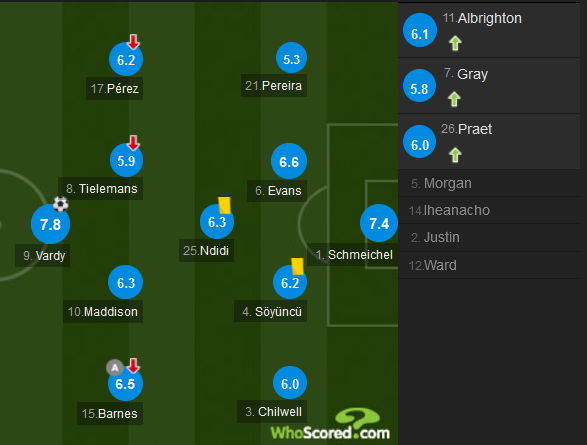
Task: Click Albrighton's green substituted-on arrow
Action: (455, 43)
